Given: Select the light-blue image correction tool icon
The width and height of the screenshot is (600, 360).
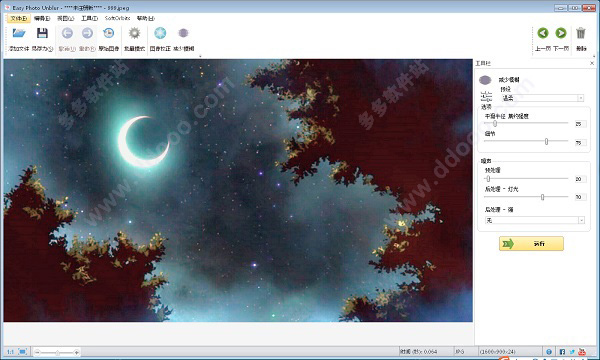Looking at the screenshot, I should (x=160, y=34).
